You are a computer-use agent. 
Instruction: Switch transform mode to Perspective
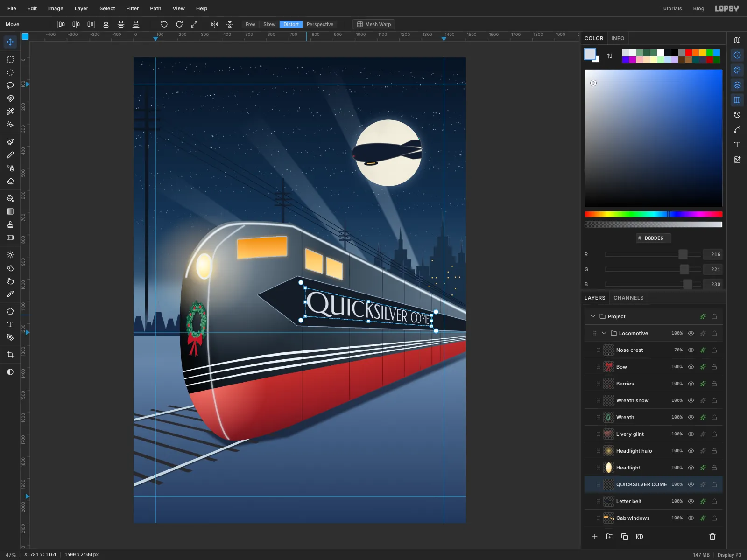[320, 24]
